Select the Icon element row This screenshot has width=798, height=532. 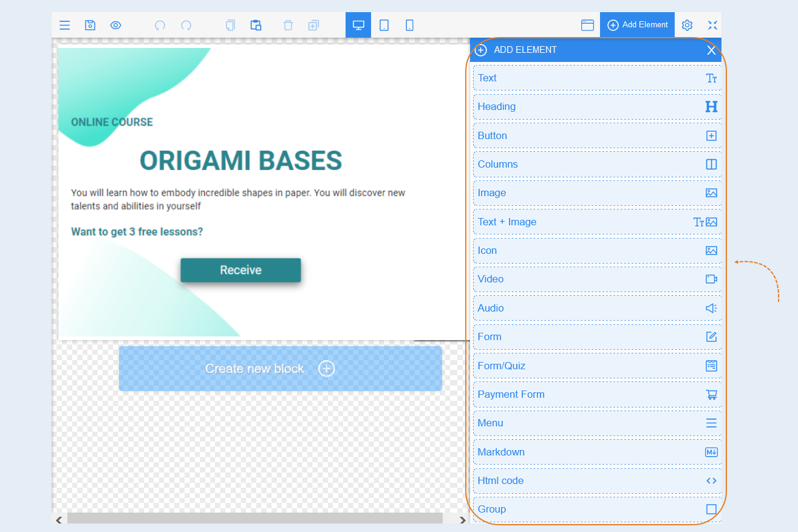(x=597, y=250)
